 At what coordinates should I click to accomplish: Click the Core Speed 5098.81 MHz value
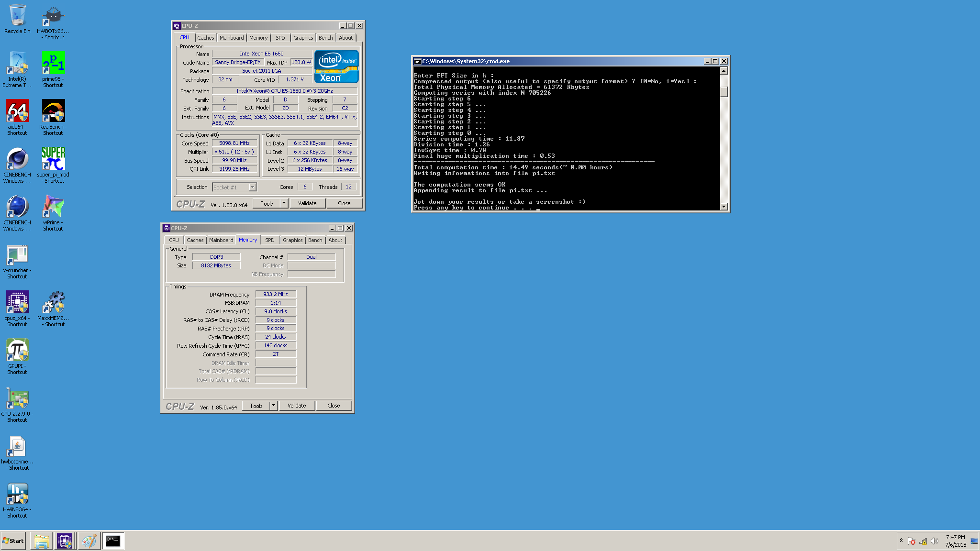234,143
